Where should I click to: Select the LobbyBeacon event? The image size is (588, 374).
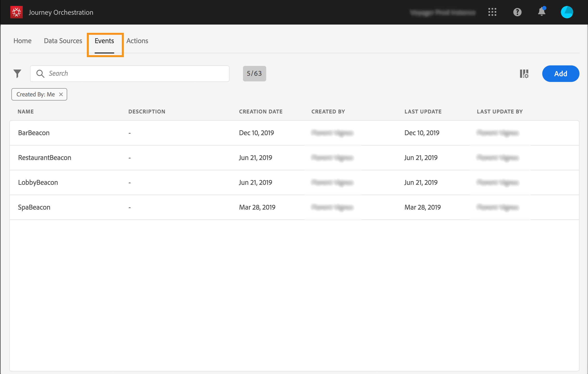[38, 182]
